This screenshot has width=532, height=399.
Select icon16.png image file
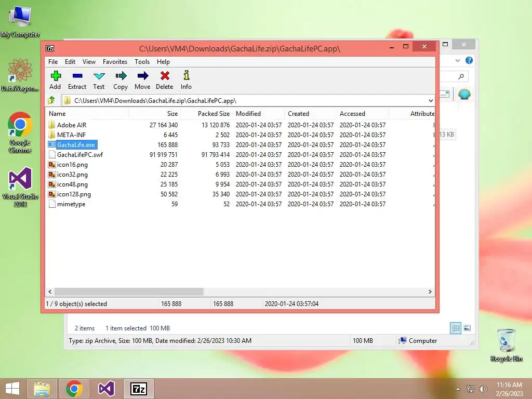(68, 165)
